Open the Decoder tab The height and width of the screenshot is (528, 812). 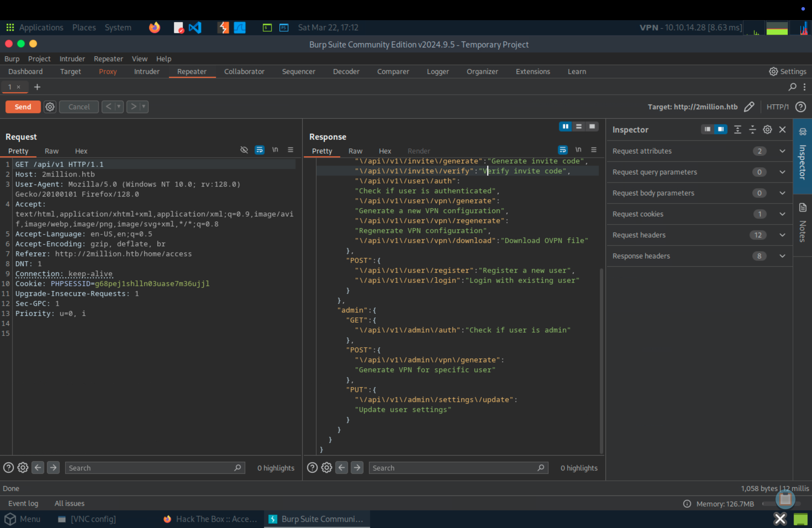point(346,72)
